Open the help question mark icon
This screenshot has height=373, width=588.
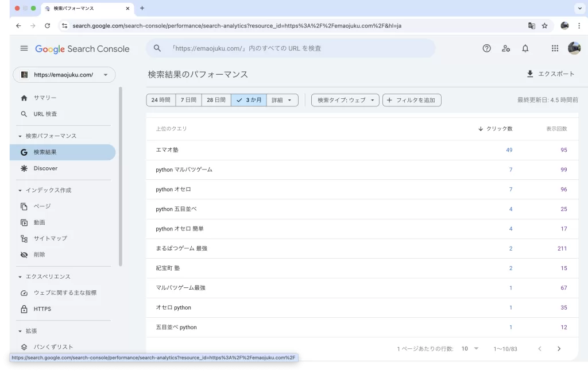(x=486, y=48)
